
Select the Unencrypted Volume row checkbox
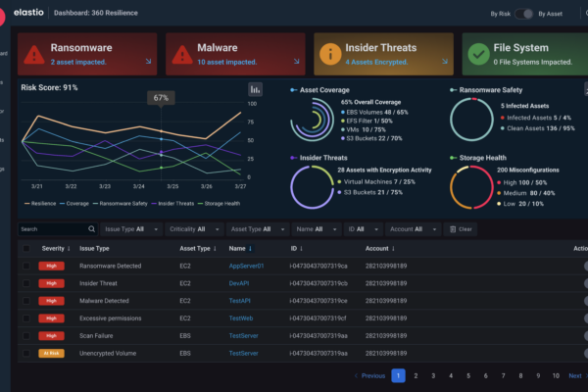26,353
